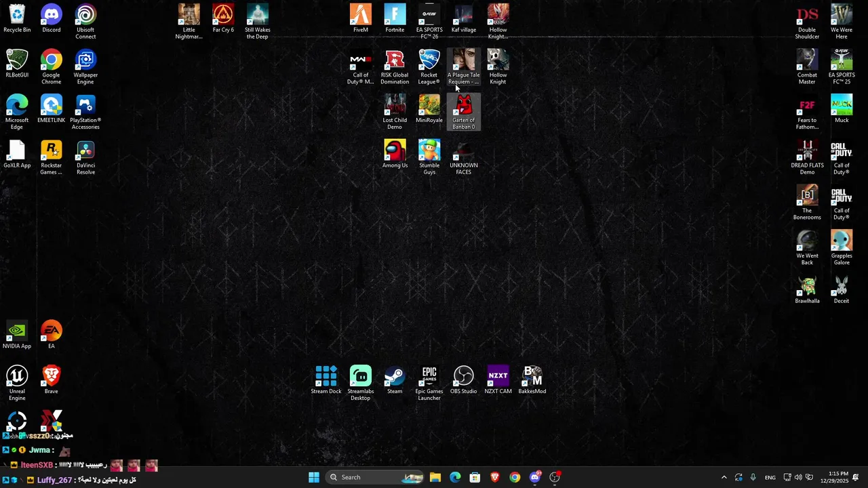Open File Explorer from the taskbar
Image resolution: width=868 pixels, height=488 pixels.
tap(435, 477)
